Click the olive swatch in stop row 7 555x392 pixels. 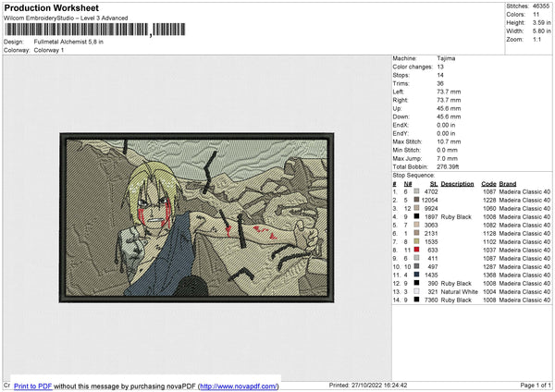416,241
